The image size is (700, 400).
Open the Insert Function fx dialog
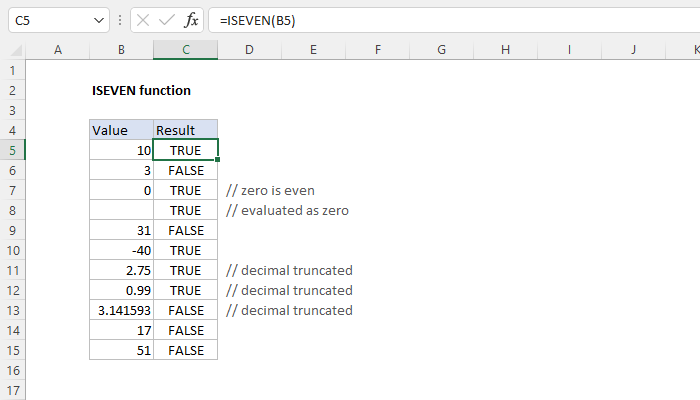[191, 20]
